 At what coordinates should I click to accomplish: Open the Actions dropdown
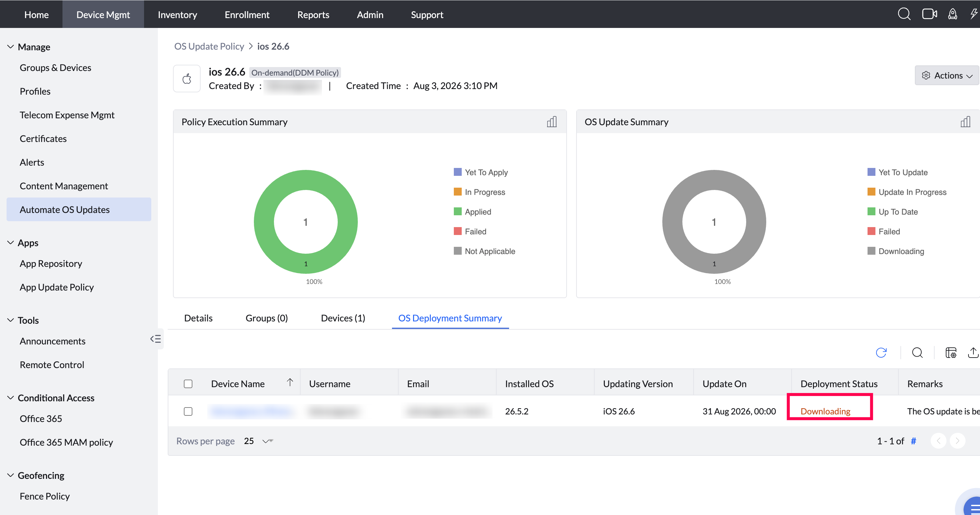pyautogui.click(x=946, y=75)
